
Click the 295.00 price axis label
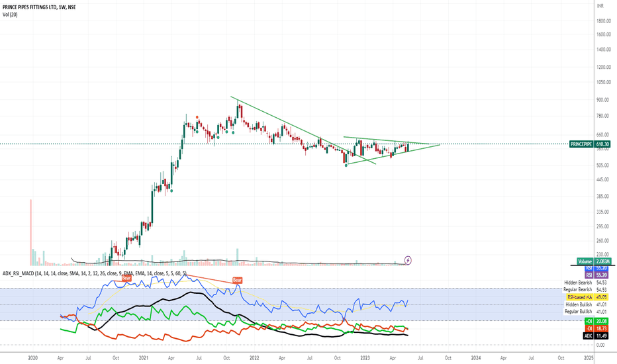603,226
